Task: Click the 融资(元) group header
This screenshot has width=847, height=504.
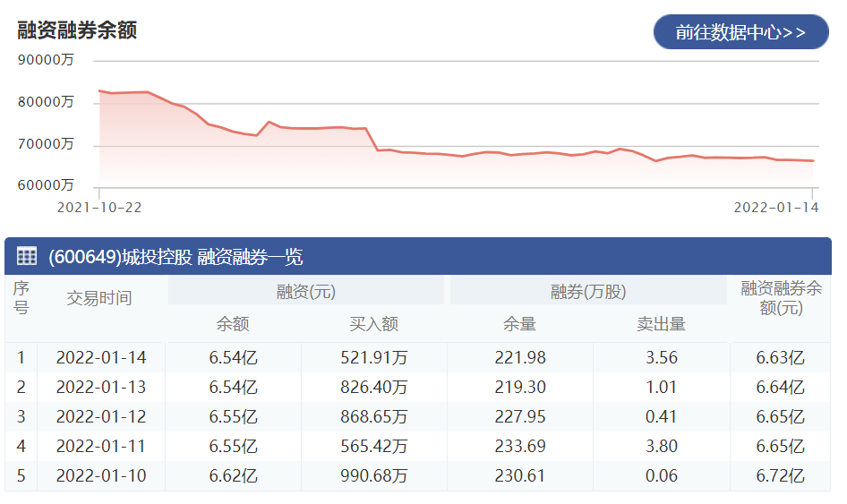Action: [x=306, y=292]
